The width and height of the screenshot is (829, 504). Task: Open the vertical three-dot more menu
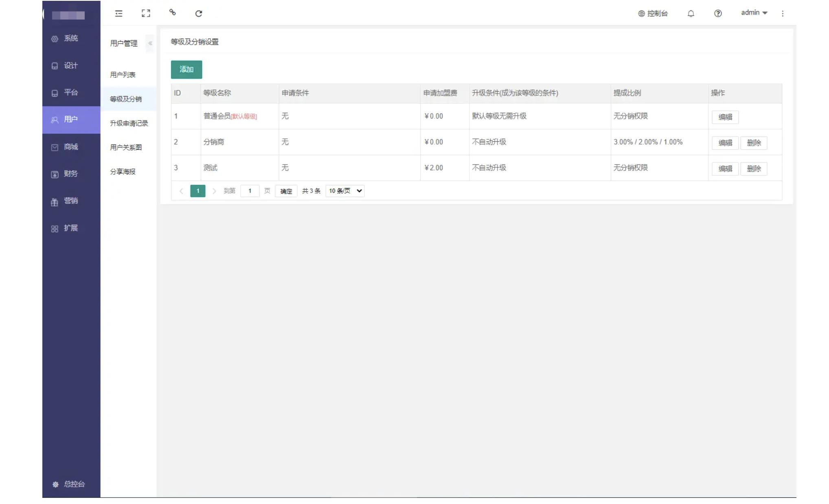[x=783, y=13]
